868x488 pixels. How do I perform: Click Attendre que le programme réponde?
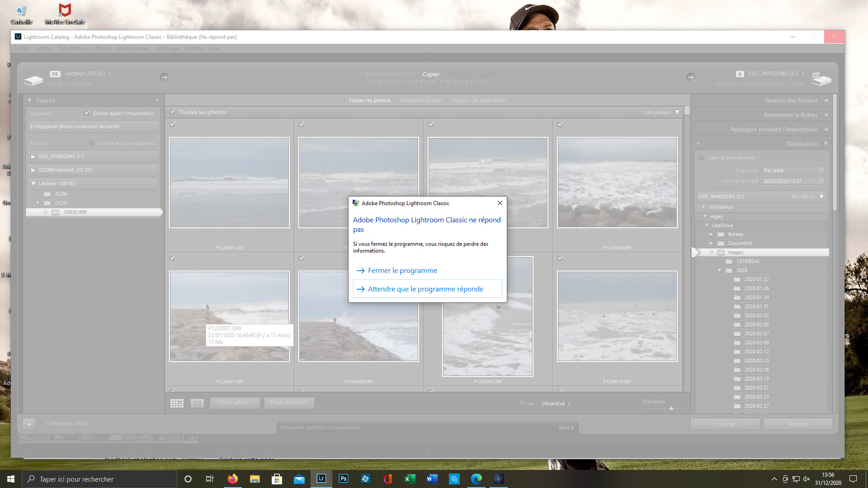pyautogui.click(x=425, y=289)
